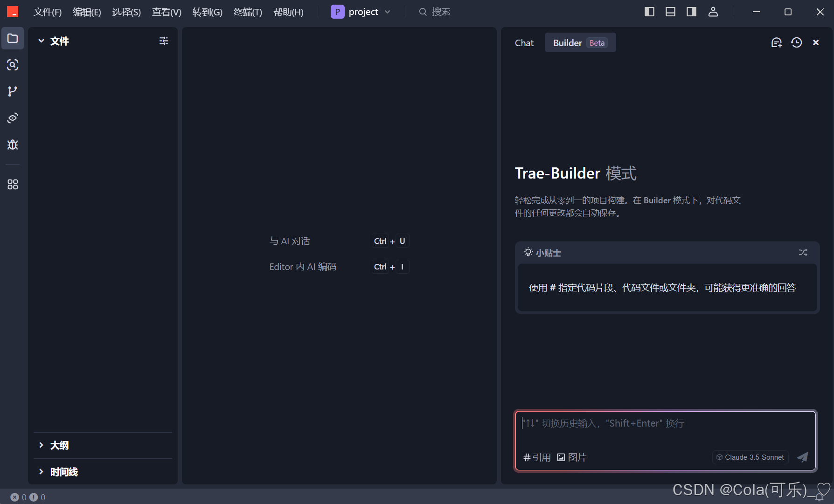Click the errors count status icon
Screen dimensions: 834x504
[x=19, y=497]
